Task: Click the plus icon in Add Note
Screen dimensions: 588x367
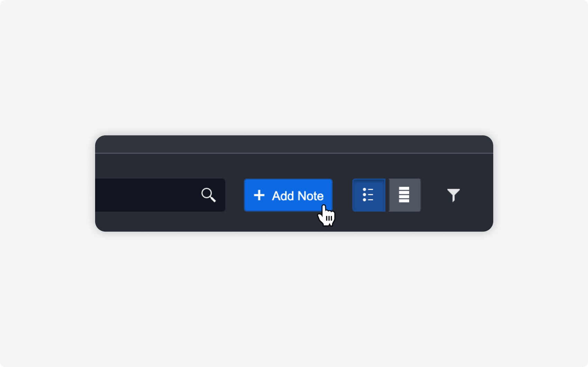Action: (x=259, y=195)
